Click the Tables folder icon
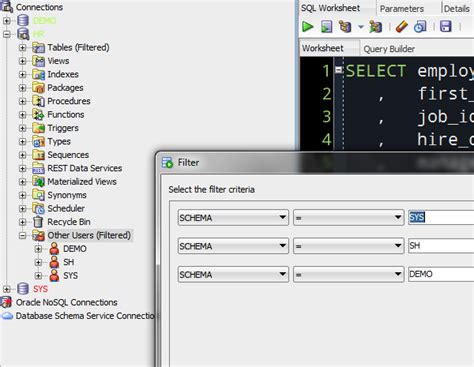This screenshot has width=474, height=367. [x=39, y=48]
